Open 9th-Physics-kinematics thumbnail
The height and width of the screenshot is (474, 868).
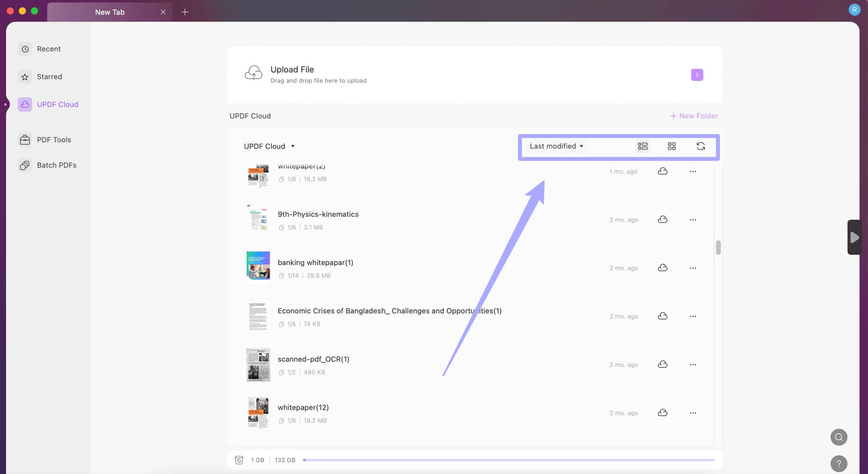point(258,219)
